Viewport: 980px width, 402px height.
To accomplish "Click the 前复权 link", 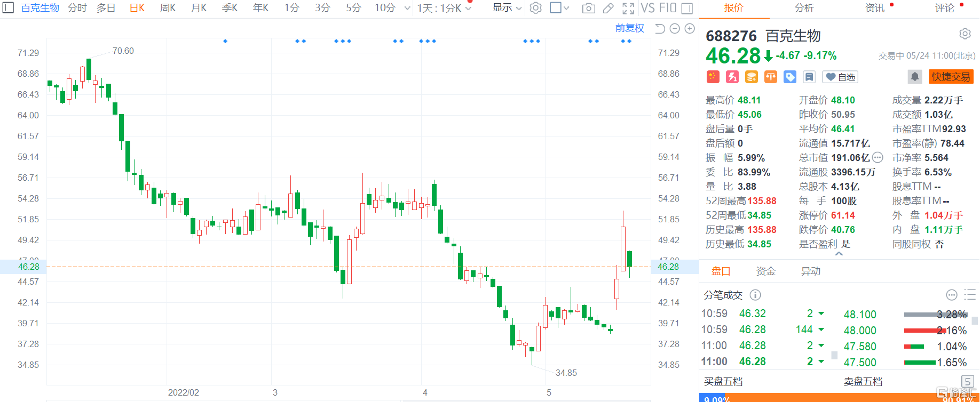I will coord(629,28).
